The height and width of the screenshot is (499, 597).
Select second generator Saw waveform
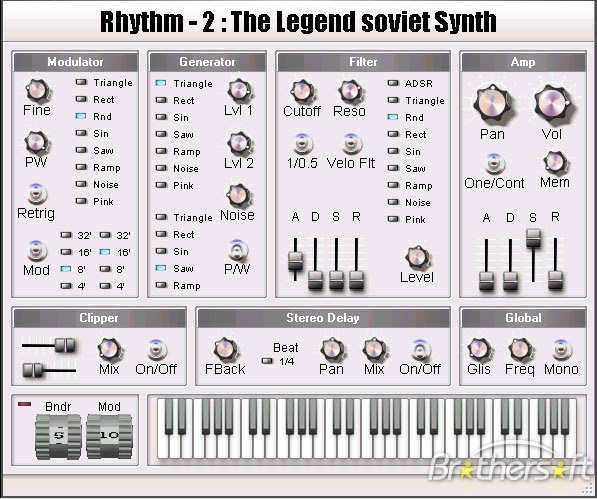point(161,268)
